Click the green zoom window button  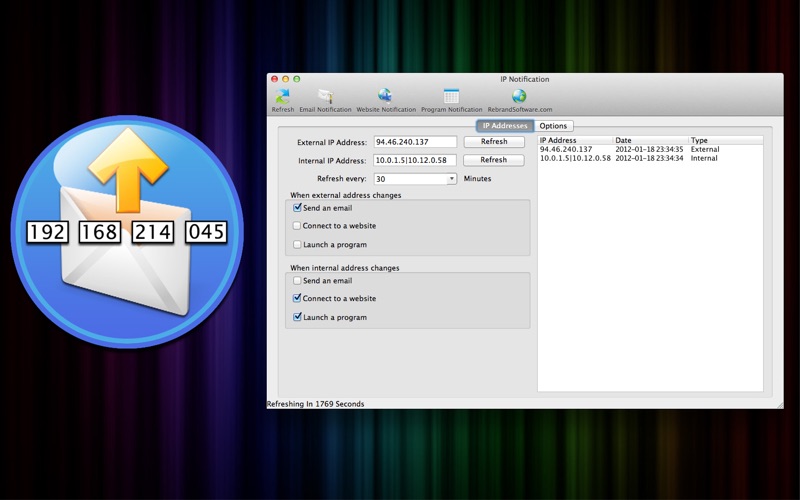pyautogui.click(x=296, y=79)
